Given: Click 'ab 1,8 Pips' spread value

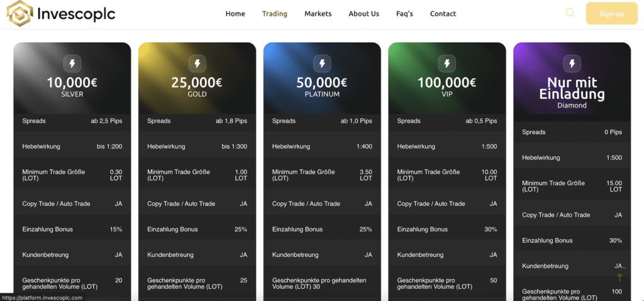Looking at the screenshot, I should pos(231,121).
